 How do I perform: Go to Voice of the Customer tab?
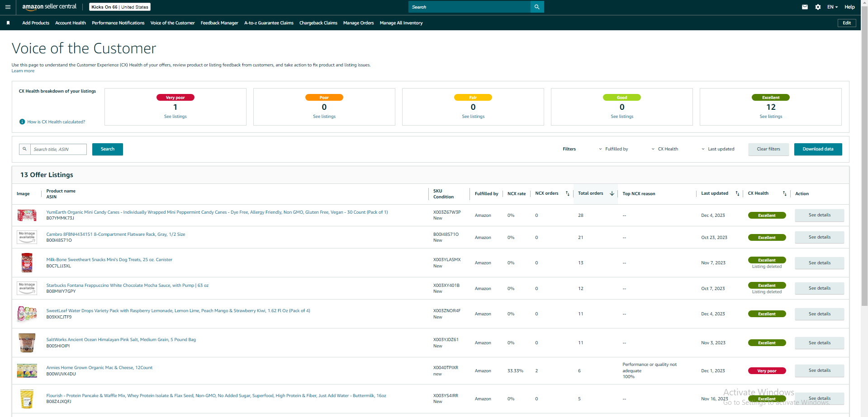(172, 23)
